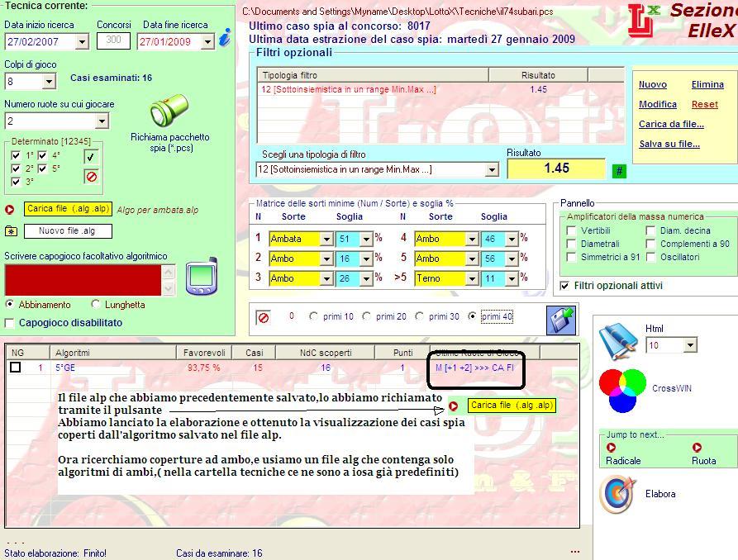
Task: Click the Nuovo file .alg button
Action: [x=68, y=231]
